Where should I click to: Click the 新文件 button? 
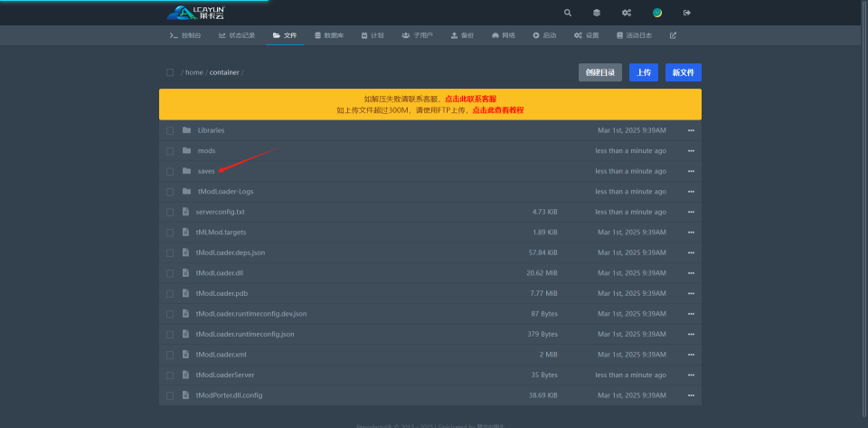tap(683, 72)
